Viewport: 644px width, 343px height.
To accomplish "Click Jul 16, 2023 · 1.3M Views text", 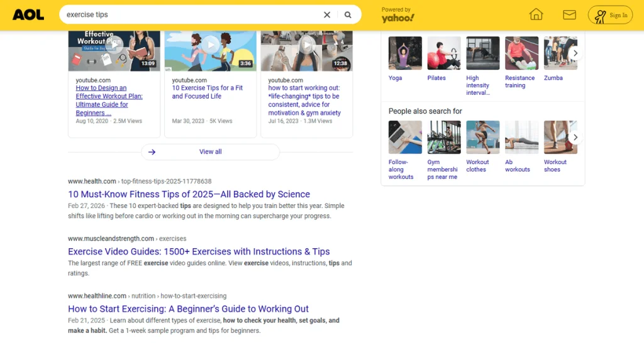I will (x=300, y=121).
